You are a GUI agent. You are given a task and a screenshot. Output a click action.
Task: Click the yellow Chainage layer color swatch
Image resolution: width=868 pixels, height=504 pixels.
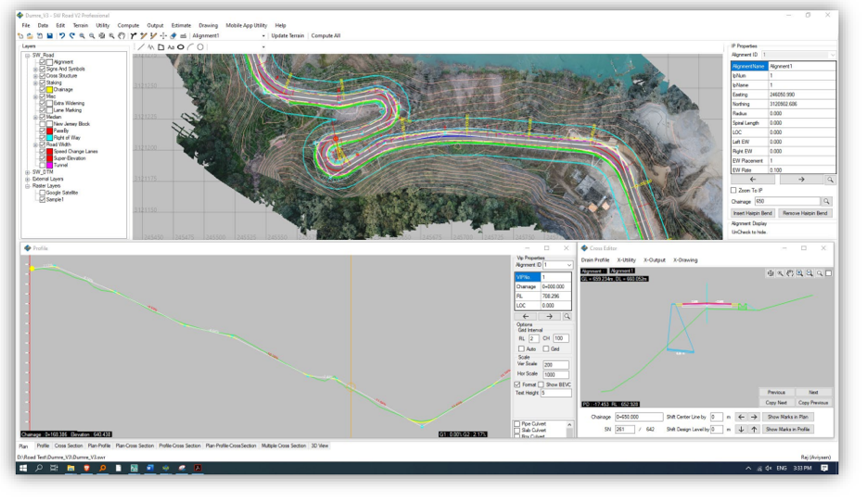tap(50, 89)
